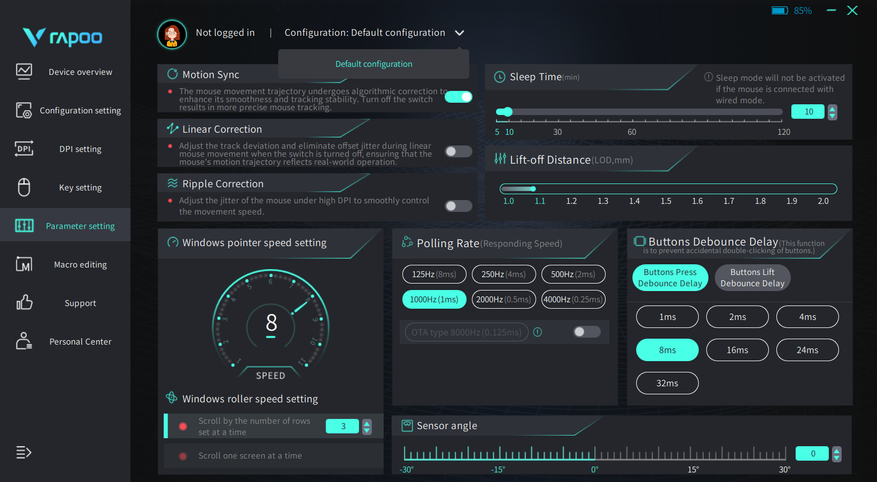Screen dimensions: 877x482
Task: Choose Default configuration from the dropdown list
Action: 374,64
